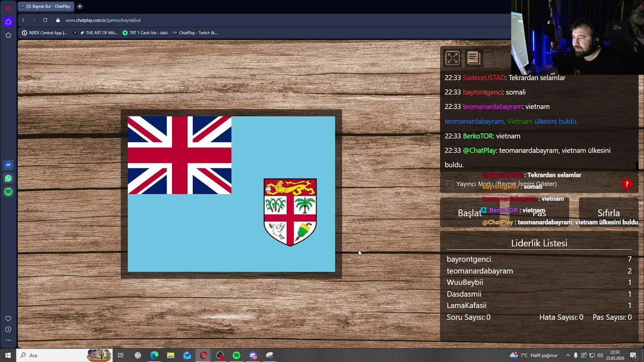Reload the page with the refresh icon
The height and width of the screenshot is (362, 644).
pos(45,20)
